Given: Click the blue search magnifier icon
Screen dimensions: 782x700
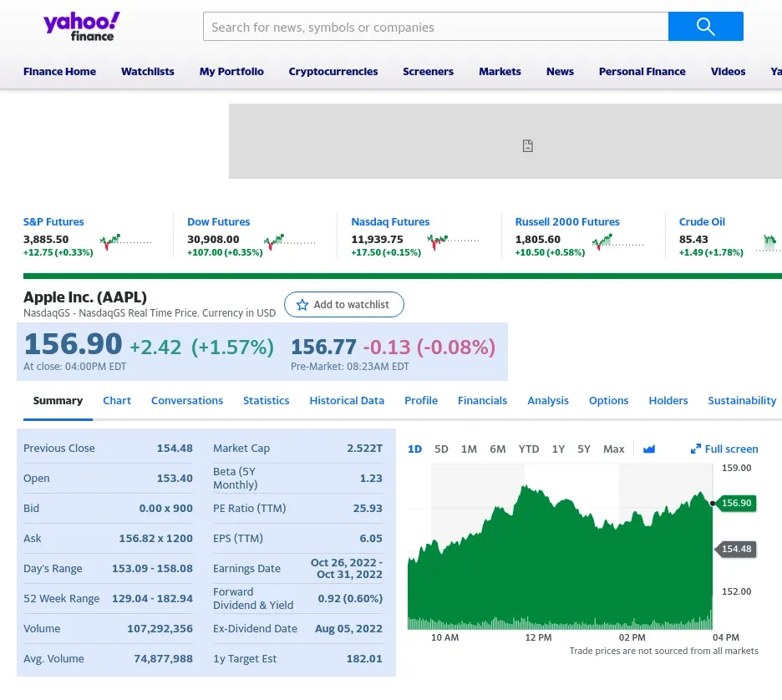Looking at the screenshot, I should pos(705,26).
